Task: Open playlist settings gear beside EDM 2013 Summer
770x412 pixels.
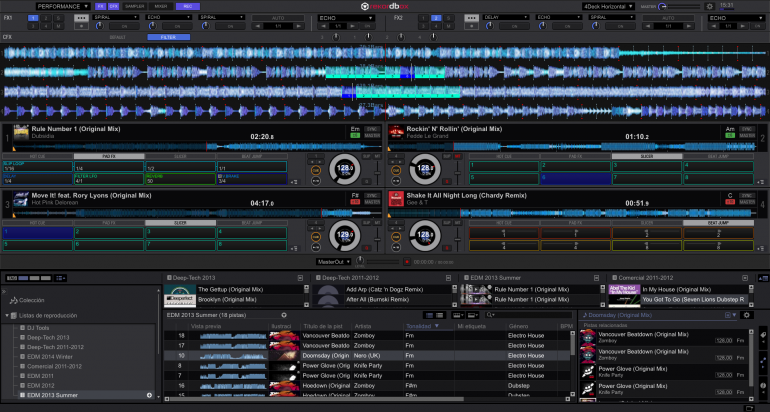Action: click(284, 315)
